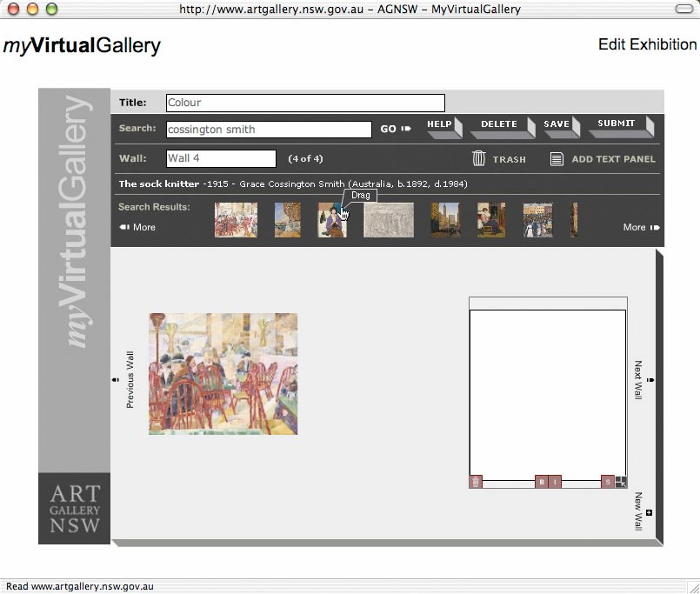Select the second search result thumbnail
The height and width of the screenshot is (594, 700).
pyautogui.click(x=288, y=220)
